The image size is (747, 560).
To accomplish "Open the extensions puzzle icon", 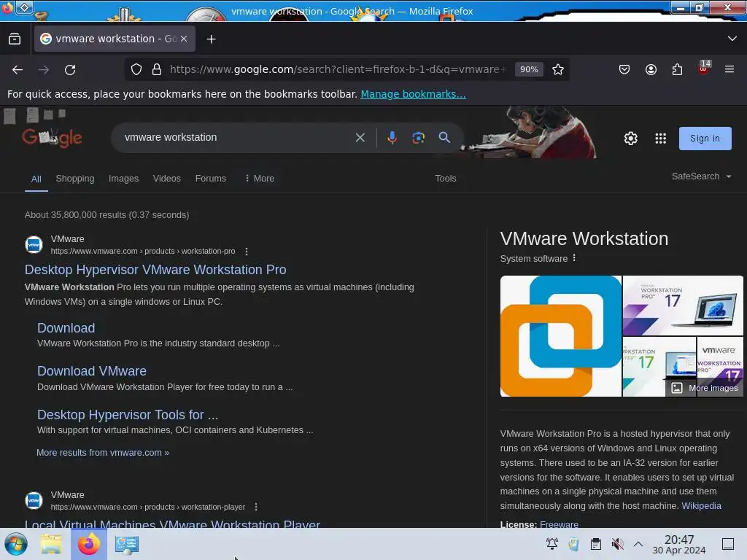I will click(x=677, y=69).
